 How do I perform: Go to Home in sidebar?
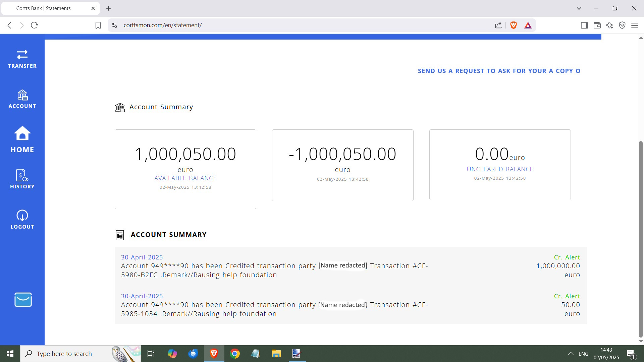(x=22, y=139)
